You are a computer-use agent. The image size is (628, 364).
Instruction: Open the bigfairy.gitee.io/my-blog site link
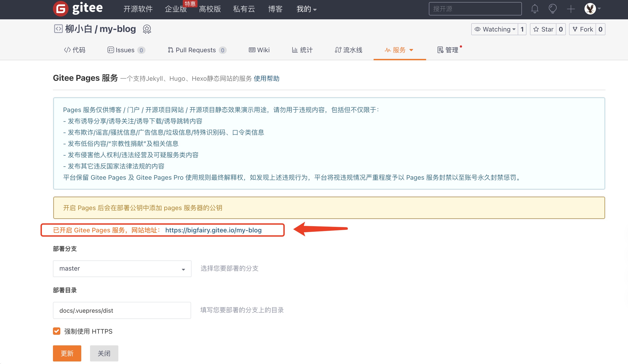213,230
